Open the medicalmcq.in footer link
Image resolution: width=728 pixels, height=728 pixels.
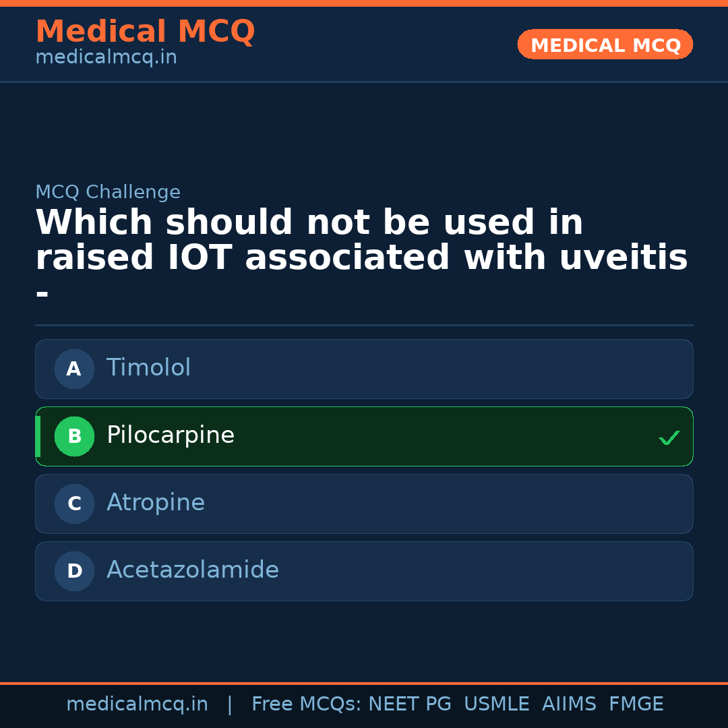[x=138, y=703]
